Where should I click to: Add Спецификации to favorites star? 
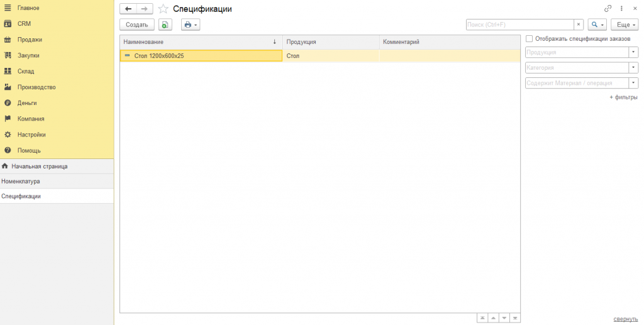click(163, 9)
